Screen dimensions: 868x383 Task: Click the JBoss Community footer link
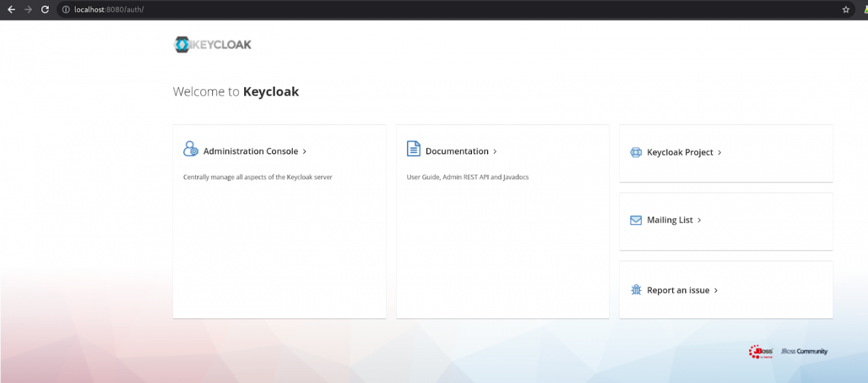pos(804,352)
